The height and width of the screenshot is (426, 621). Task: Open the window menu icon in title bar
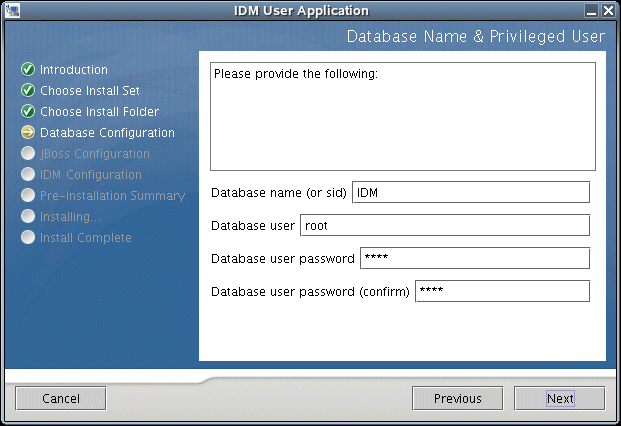coord(12,10)
